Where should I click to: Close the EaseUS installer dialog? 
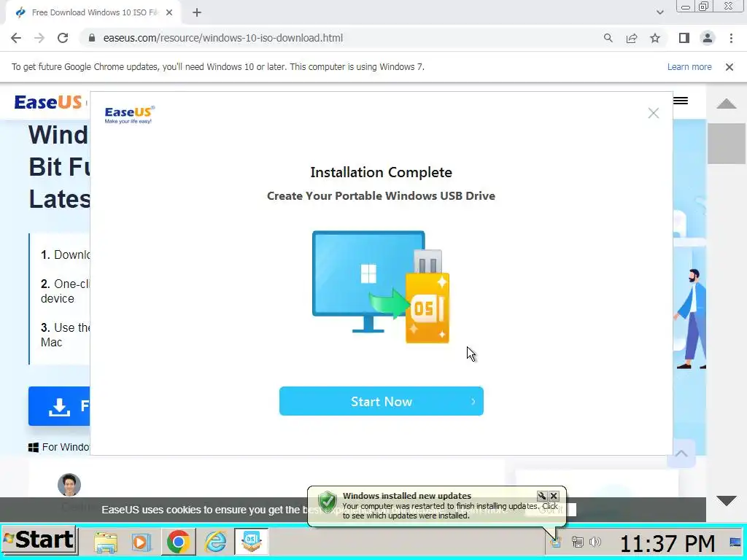[653, 113]
